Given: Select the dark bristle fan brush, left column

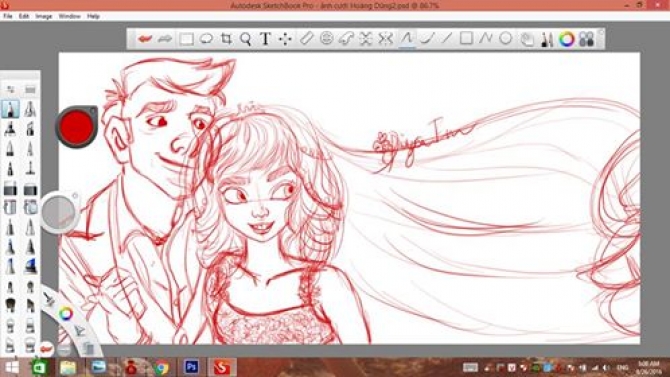Looking at the screenshot, I should (10, 305).
